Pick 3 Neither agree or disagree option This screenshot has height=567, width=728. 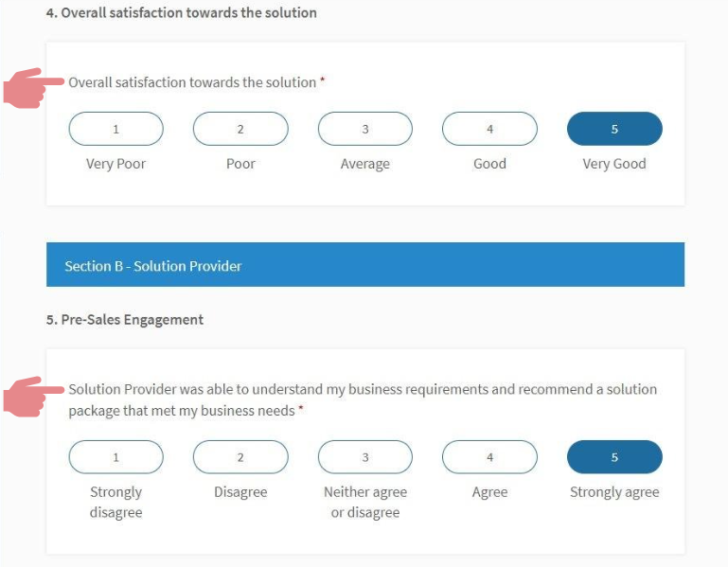[x=365, y=457]
